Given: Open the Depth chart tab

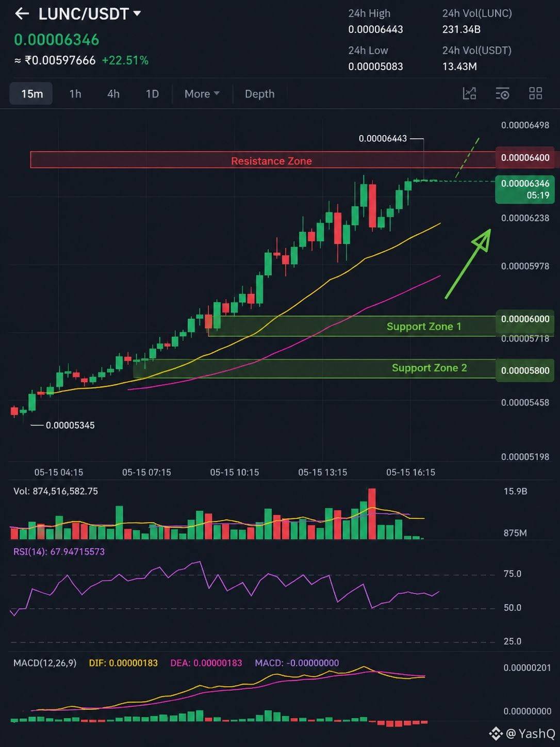Looking at the screenshot, I should (259, 94).
